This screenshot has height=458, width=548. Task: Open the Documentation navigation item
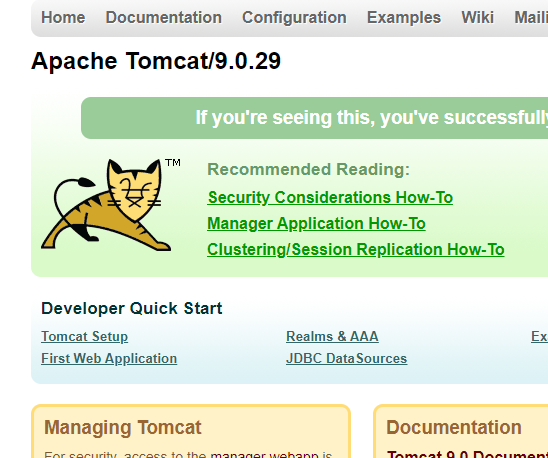(164, 17)
